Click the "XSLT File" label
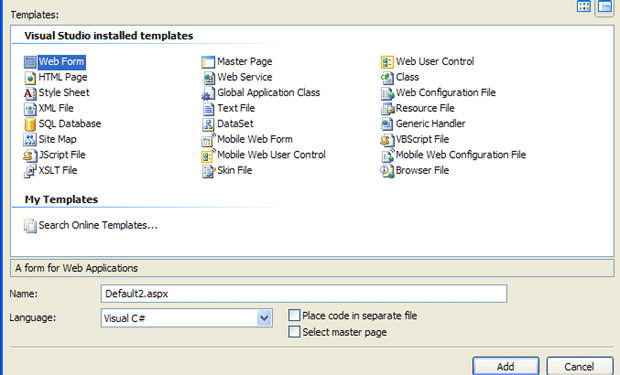 coord(58,170)
